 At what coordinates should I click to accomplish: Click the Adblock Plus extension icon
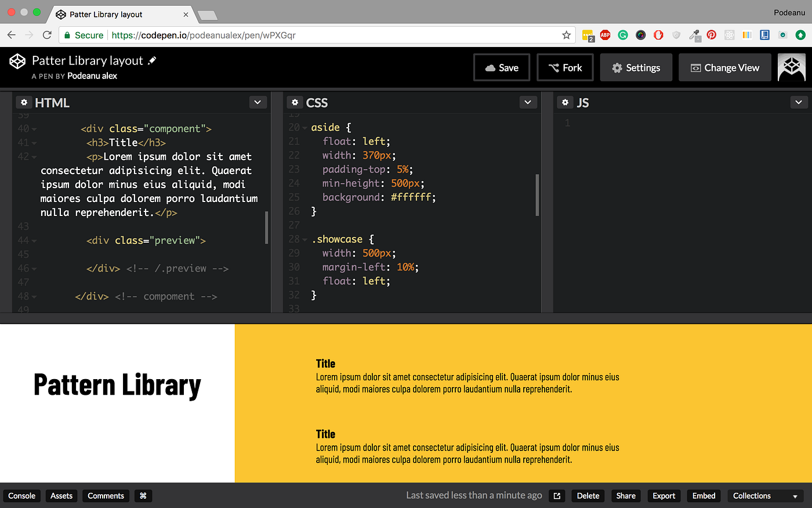(x=605, y=35)
